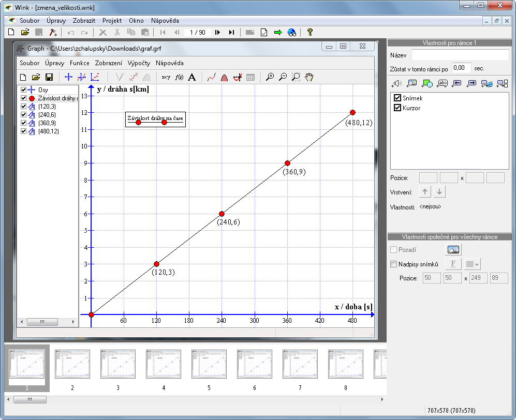This screenshot has width=516, height=420.
Task: Click the Add next-frame button icon
Action: pos(472,83)
